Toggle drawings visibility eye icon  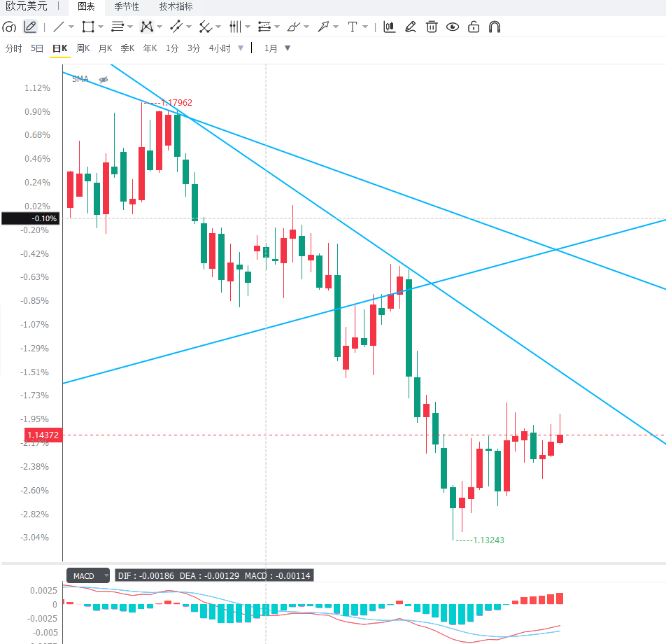(x=453, y=27)
